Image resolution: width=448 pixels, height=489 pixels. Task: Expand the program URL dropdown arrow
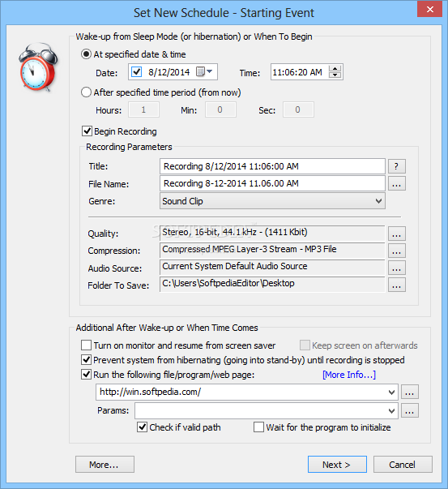[x=391, y=392]
